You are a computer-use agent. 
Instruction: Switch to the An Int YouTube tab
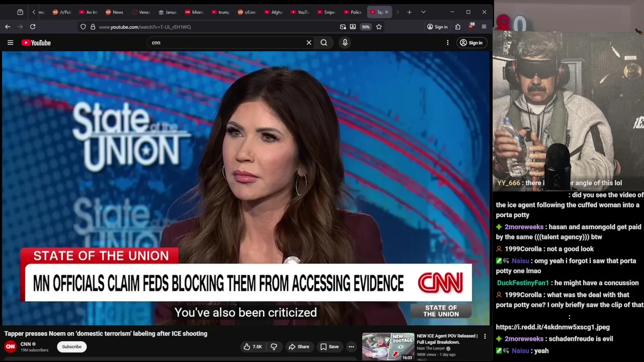(x=88, y=12)
